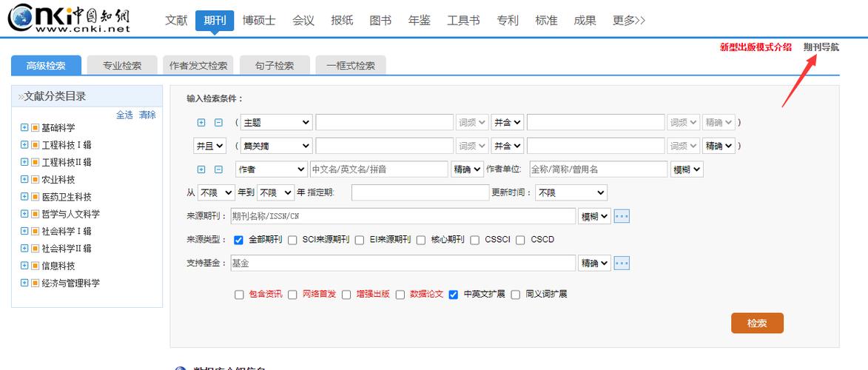Open the 作者 field type dropdown
868x370 pixels.
(x=272, y=169)
